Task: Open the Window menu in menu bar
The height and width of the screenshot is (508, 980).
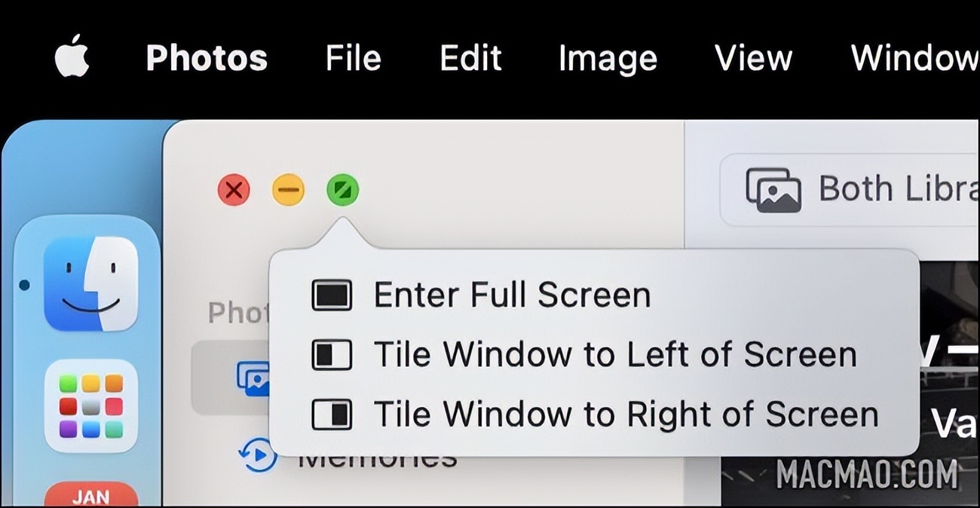Action: (x=914, y=58)
